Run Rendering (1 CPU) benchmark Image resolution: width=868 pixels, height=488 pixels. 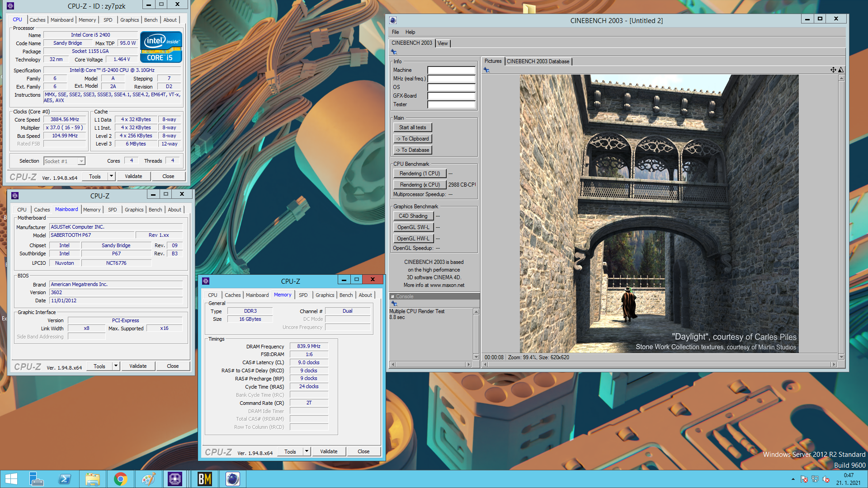[x=420, y=174]
